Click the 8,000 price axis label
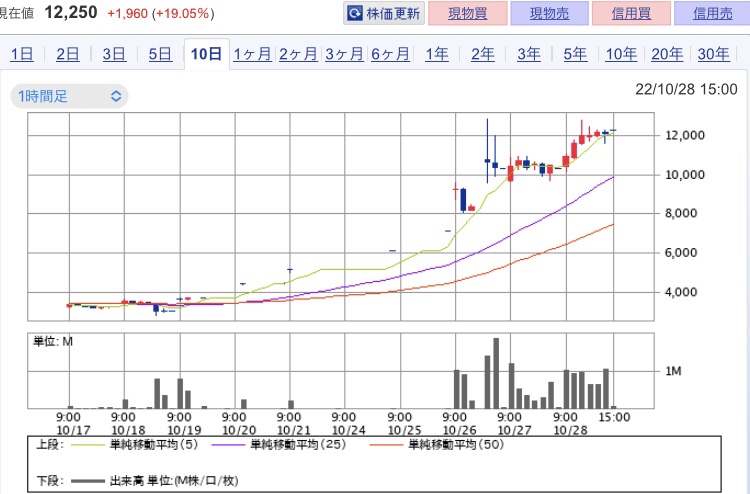This screenshot has width=750, height=494. 681,213
